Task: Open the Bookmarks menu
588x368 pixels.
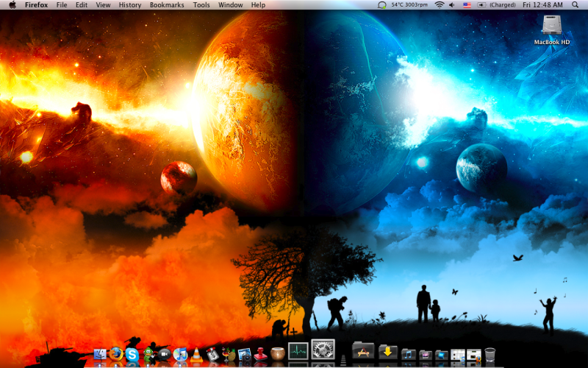Action: click(167, 5)
